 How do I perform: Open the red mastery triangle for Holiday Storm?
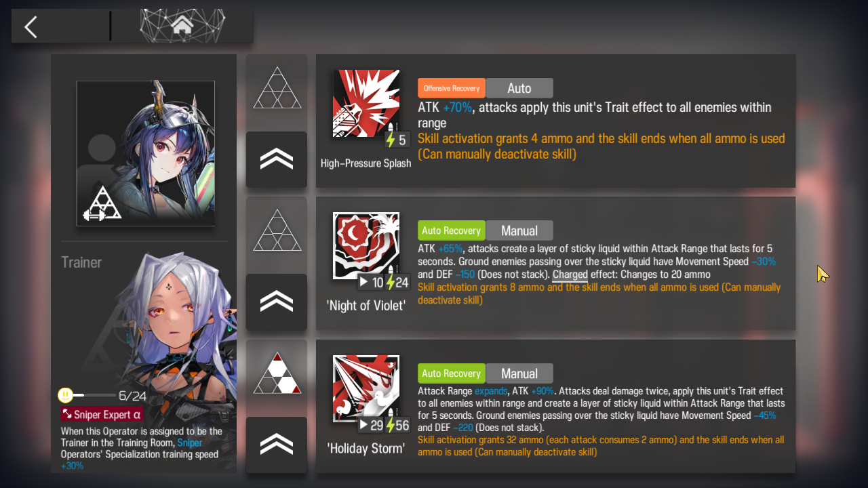pos(277,373)
